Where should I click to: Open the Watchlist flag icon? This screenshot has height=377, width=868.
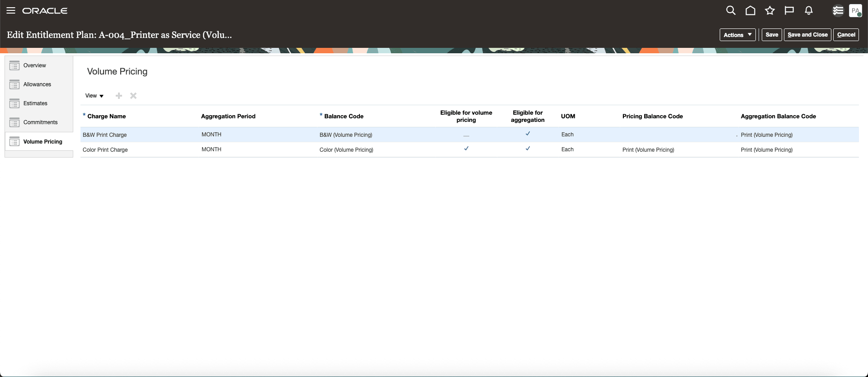point(789,10)
